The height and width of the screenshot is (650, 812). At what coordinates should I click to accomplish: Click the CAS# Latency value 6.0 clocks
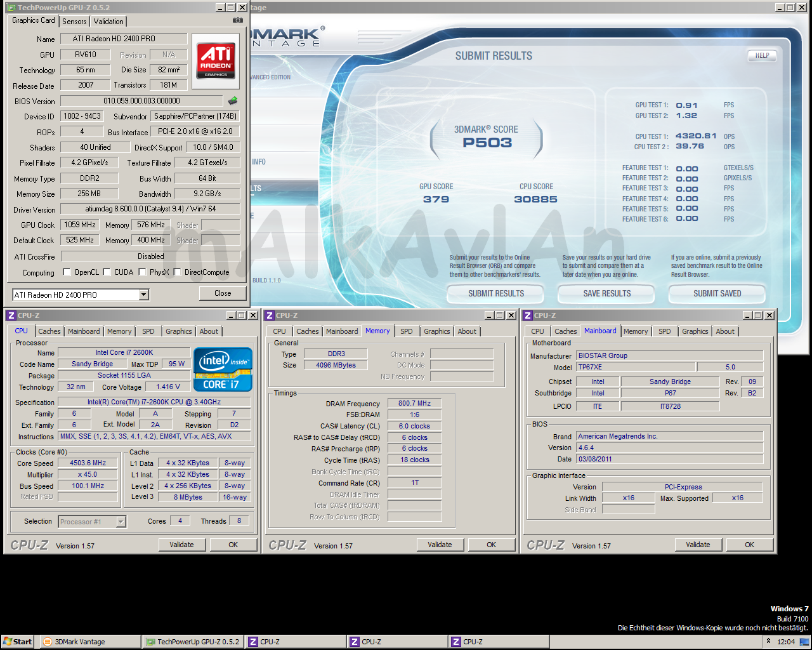pos(415,426)
